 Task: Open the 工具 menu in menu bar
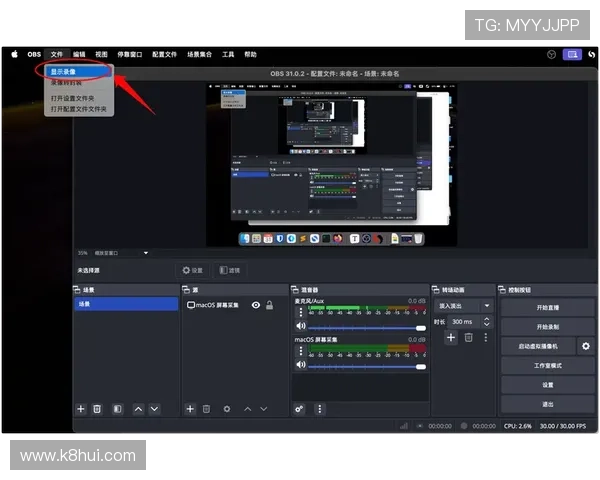(228, 54)
